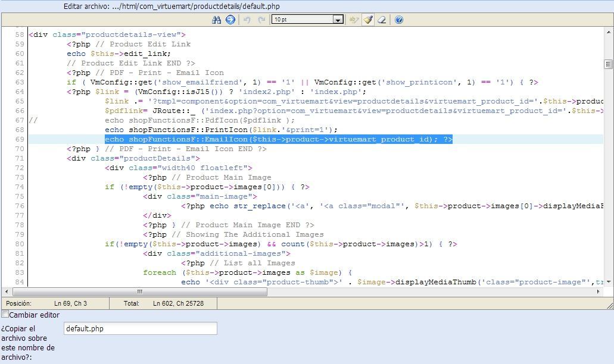
Task: Click the highlighted EmailIcon code line 69
Action: click(279, 139)
